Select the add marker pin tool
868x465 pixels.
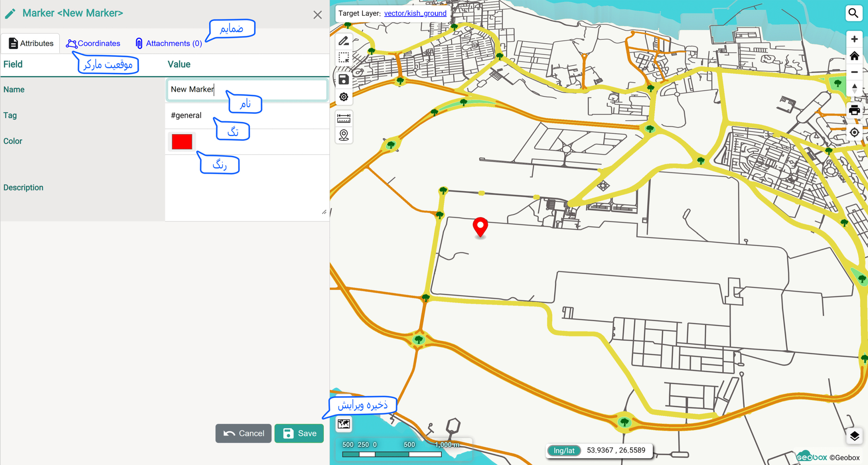pyautogui.click(x=343, y=135)
